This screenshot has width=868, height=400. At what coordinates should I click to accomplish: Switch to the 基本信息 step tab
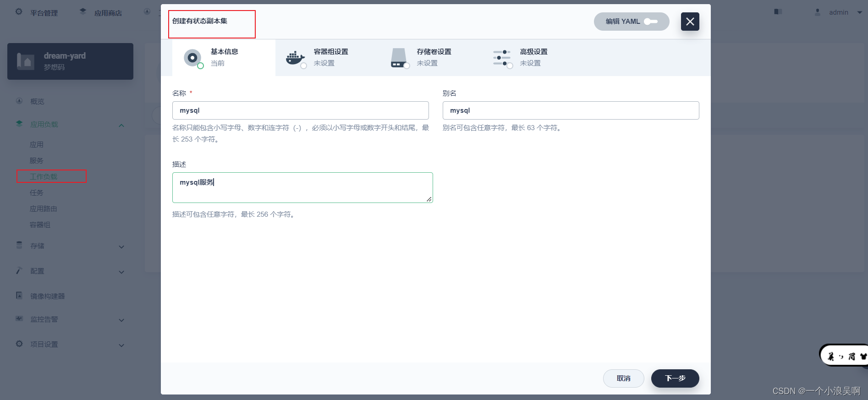click(224, 58)
